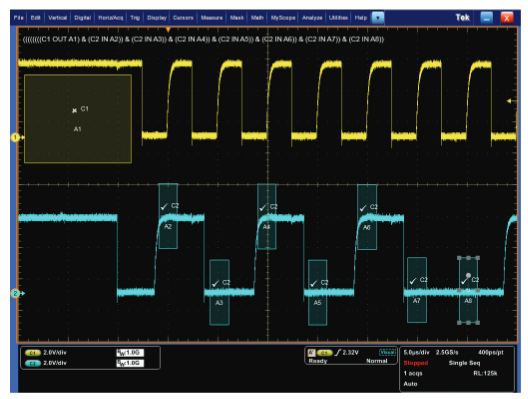The image size is (528, 399).
Task: Click the 2.32V trigger level readout
Action: pos(350,352)
